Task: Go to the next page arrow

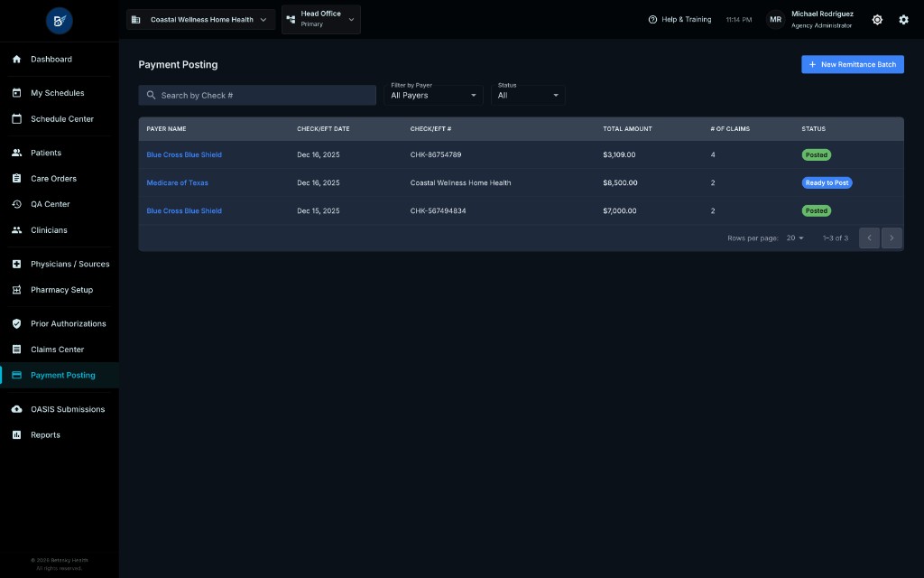Action: [892, 238]
